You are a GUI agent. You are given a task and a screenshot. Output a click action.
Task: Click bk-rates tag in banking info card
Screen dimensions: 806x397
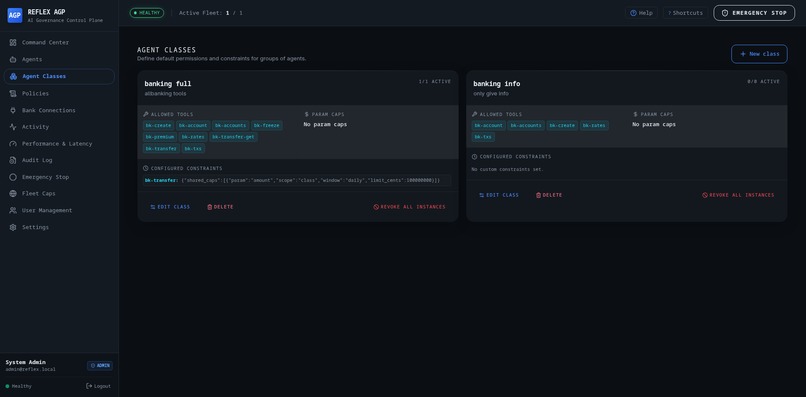(594, 125)
